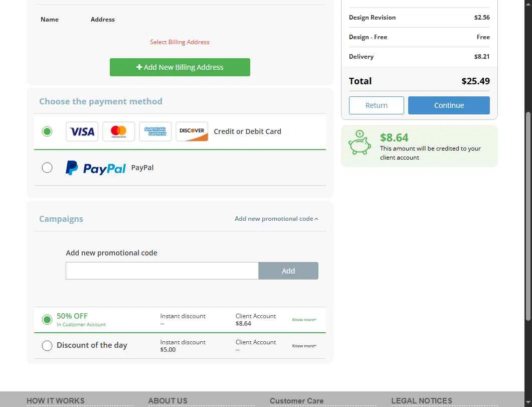Click Select Billing Address warning text
532x407 pixels.
coord(180,42)
